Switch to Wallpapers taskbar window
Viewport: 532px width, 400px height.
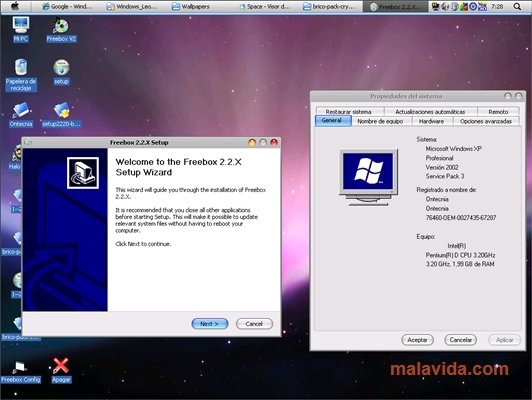point(190,6)
